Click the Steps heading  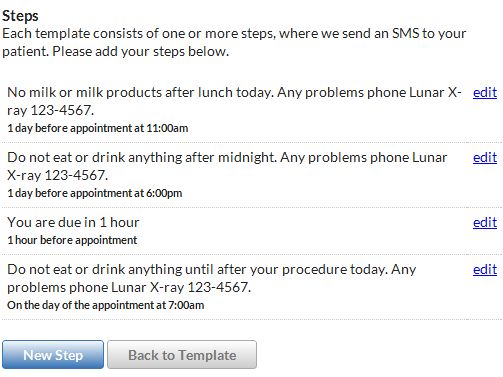20,16
